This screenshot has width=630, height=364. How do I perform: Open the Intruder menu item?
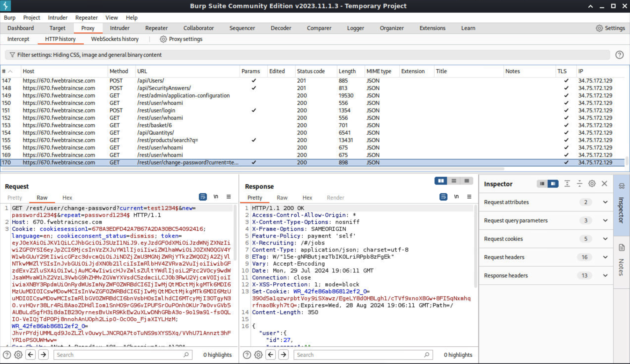pyautogui.click(x=57, y=17)
